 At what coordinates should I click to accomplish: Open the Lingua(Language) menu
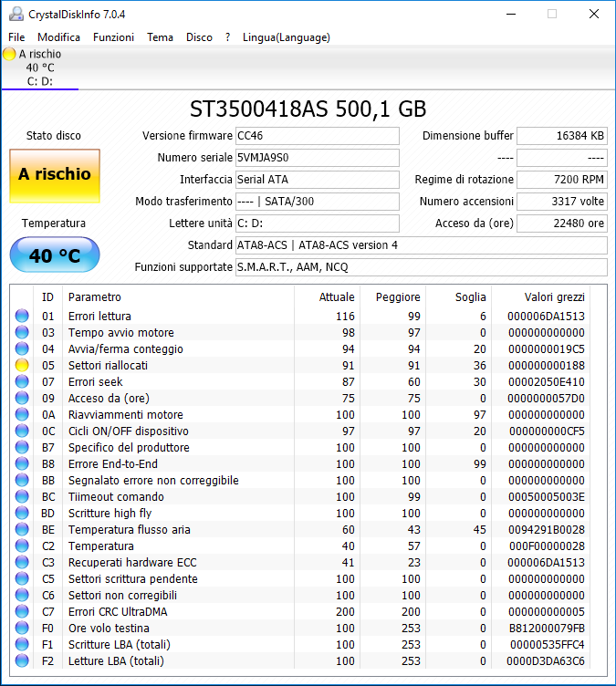click(x=287, y=37)
